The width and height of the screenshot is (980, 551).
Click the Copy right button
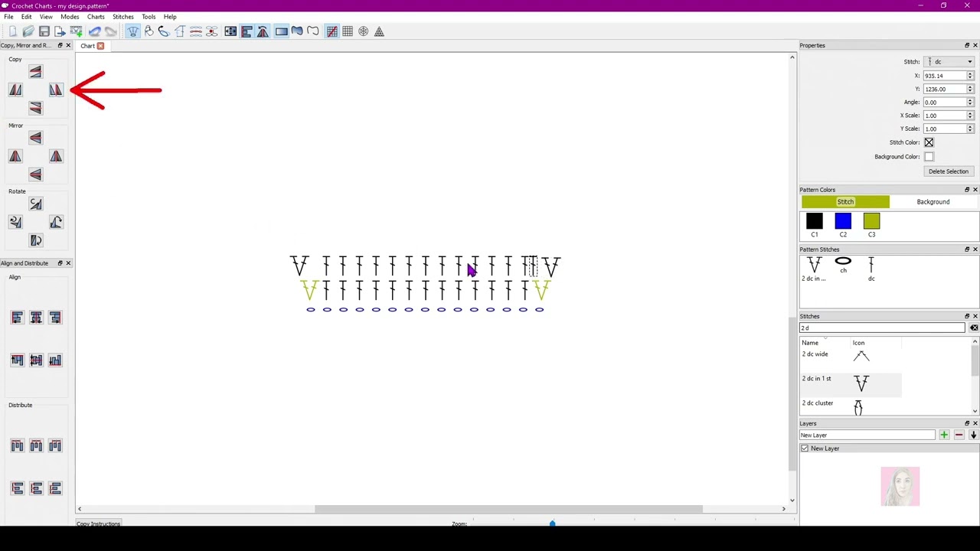56,90
